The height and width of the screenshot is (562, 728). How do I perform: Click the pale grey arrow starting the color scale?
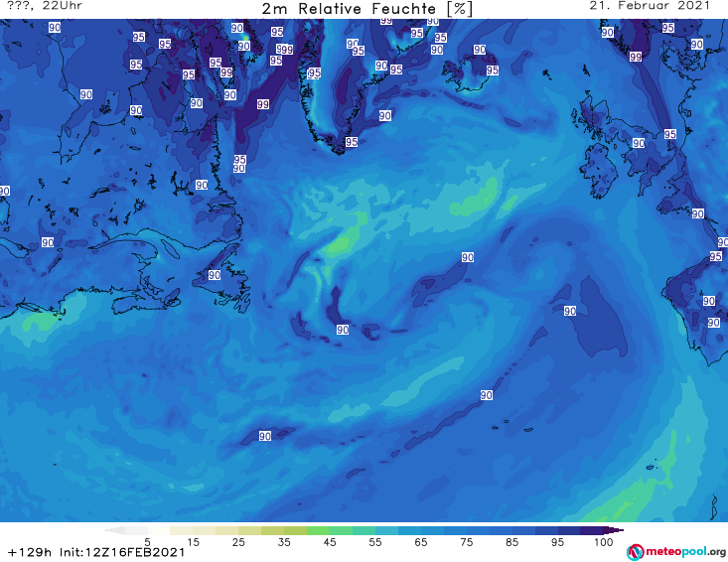pyautogui.click(x=115, y=530)
